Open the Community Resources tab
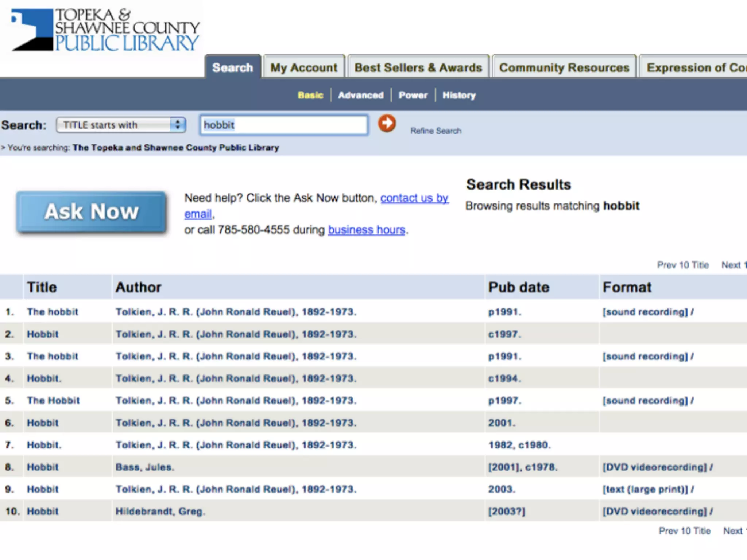This screenshot has height=560, width=747. click(x=564, y=67)
